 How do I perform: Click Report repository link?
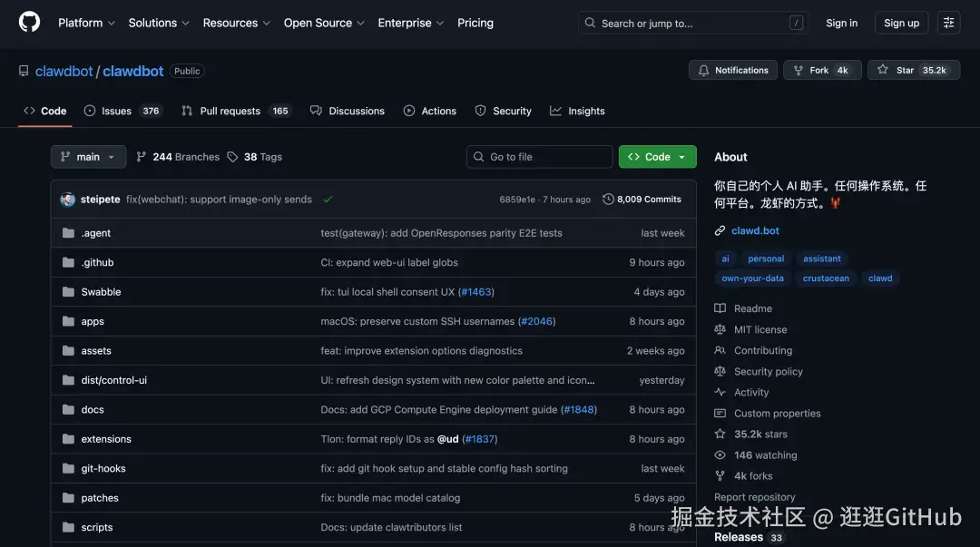point(754,497)
